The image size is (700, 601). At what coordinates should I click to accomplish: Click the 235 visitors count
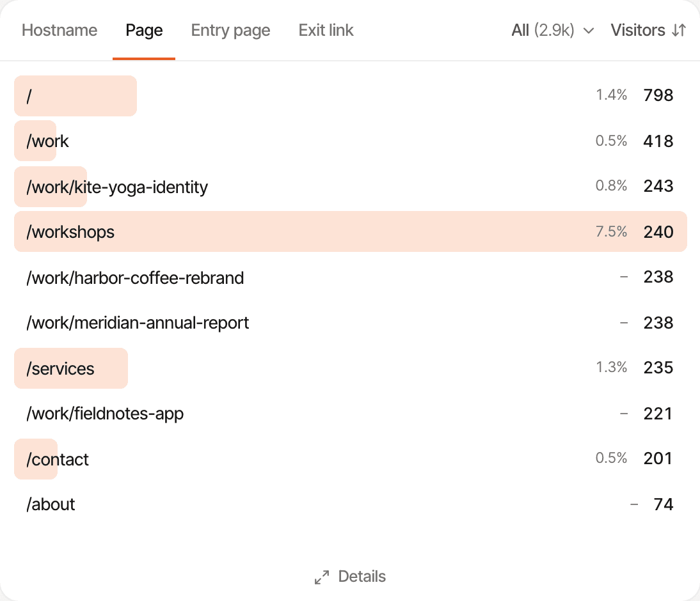(x=658, y=368)
